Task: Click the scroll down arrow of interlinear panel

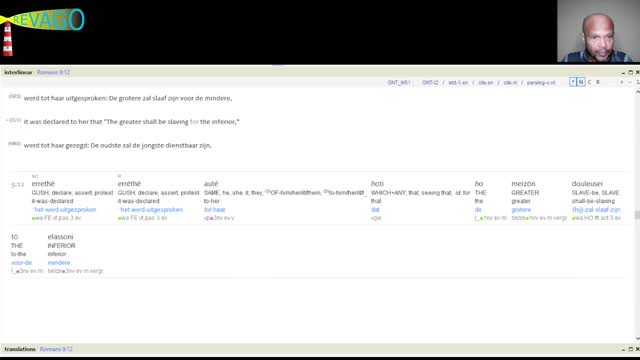Action: 638,338
